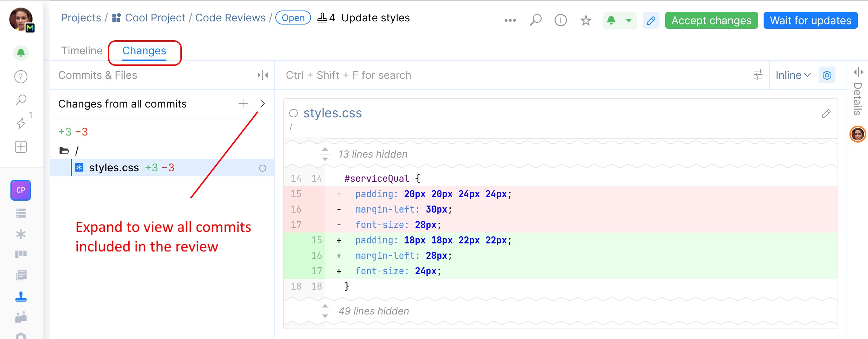Mark styles.css as viewed in diff header
868x339 pixels.
[294, 113]
